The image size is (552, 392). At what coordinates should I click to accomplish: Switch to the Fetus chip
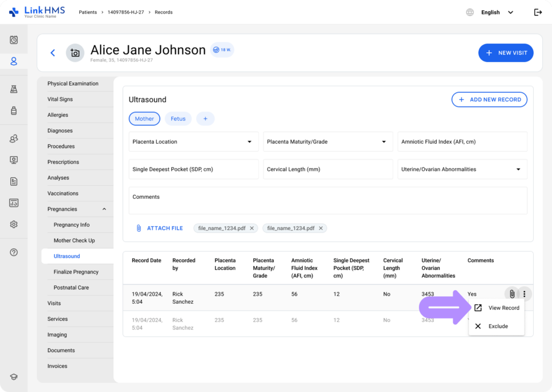click(178, 119)
